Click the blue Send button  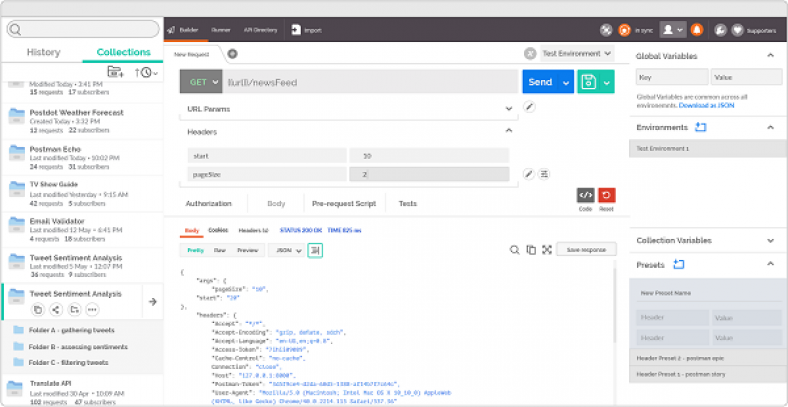(x=541, y=82)
